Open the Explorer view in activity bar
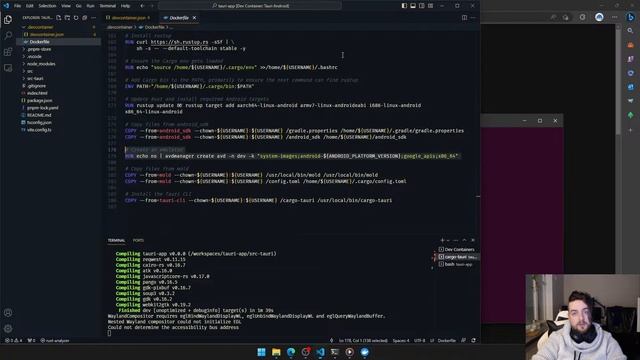 pyautogui.click(x=8, y=20)
